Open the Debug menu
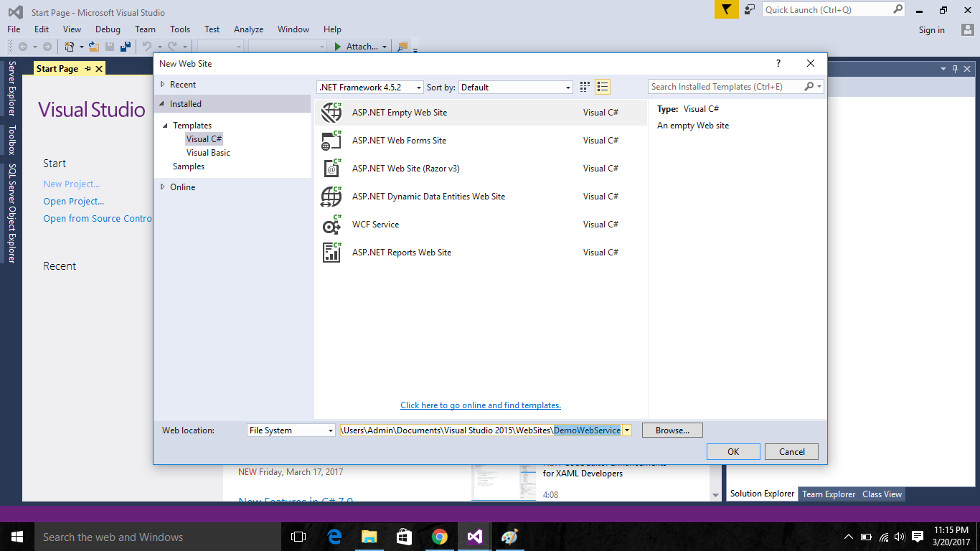 tap(108, 29)
